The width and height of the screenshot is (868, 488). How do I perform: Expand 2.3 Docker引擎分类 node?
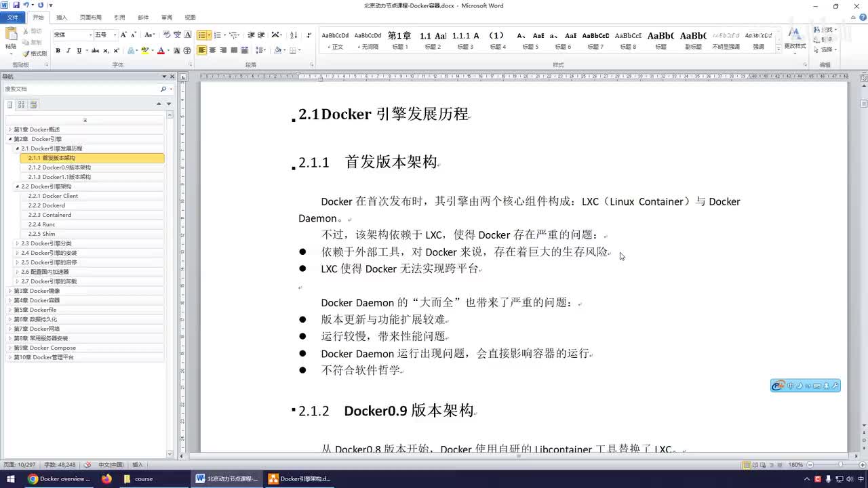tap(18, 243)
